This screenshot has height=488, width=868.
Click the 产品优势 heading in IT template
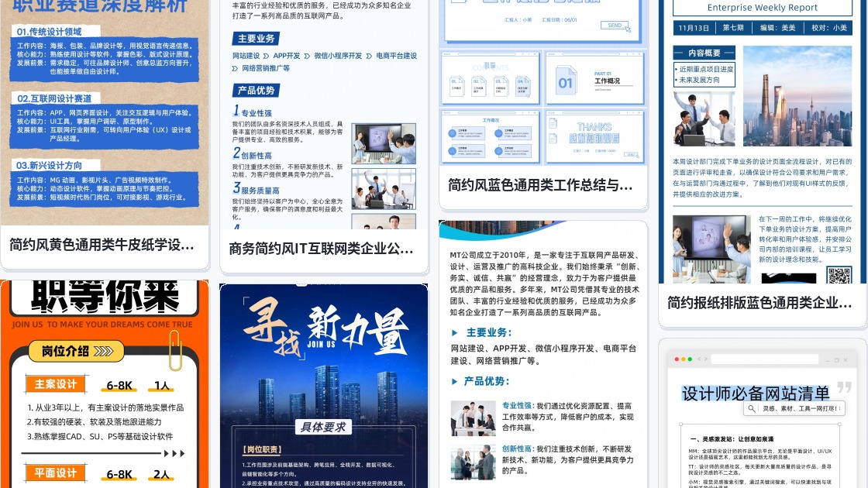pyautogui.click(x=256, y=90)
